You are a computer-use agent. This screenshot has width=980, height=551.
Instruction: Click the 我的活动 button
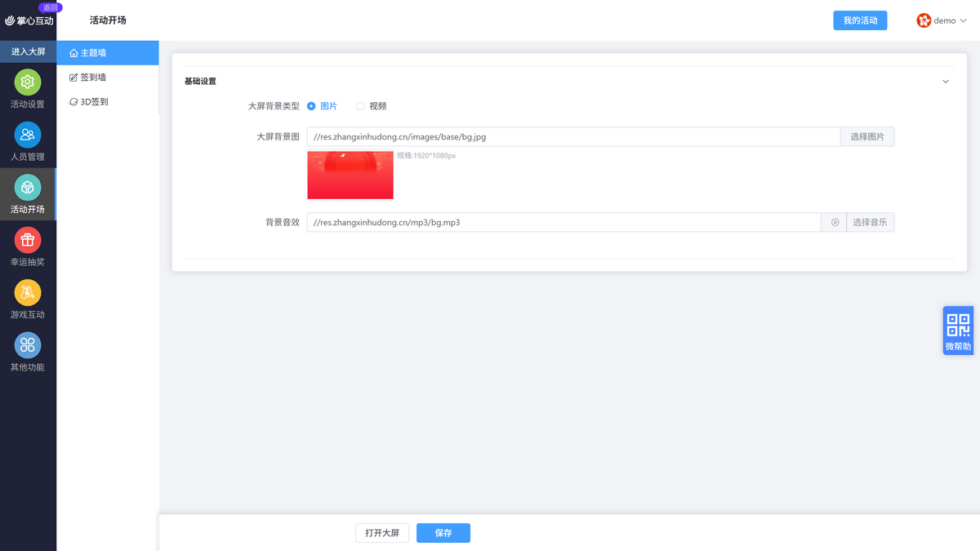[860, 20]
